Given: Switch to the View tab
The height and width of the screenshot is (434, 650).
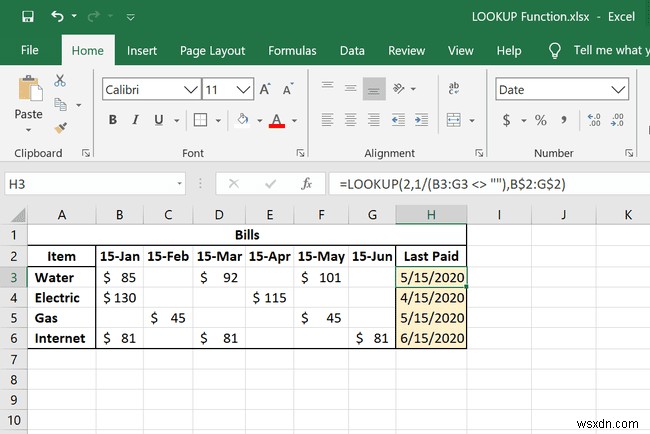Looking at the screenshot, I should coord(461,51).
